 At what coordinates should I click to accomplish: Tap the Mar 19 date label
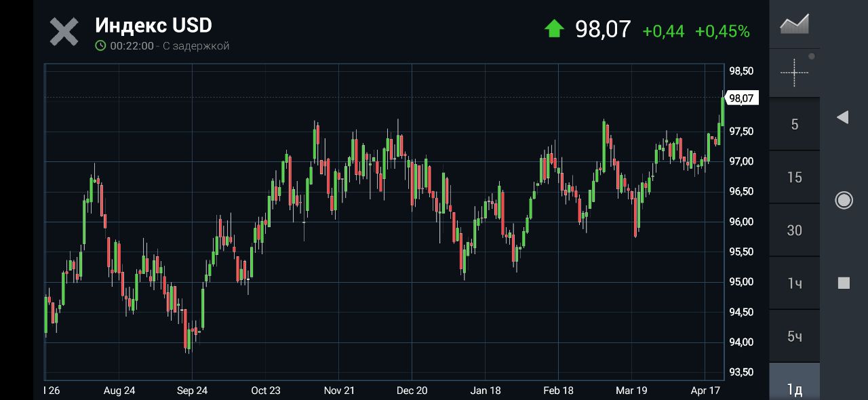tap(631, 391)
